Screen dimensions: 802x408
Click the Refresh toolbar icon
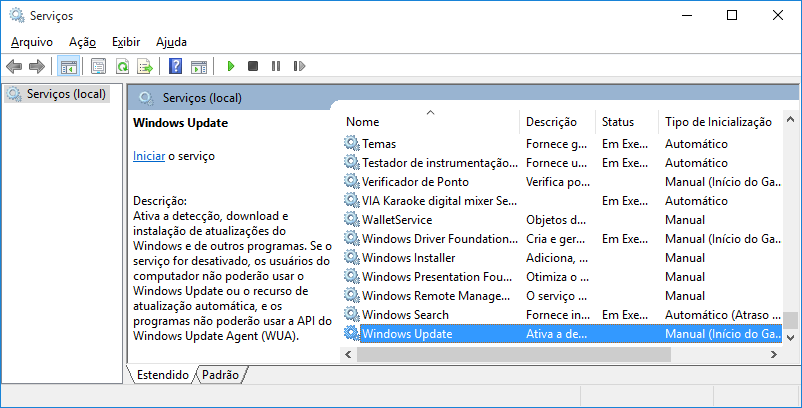(x=122, y=66)
